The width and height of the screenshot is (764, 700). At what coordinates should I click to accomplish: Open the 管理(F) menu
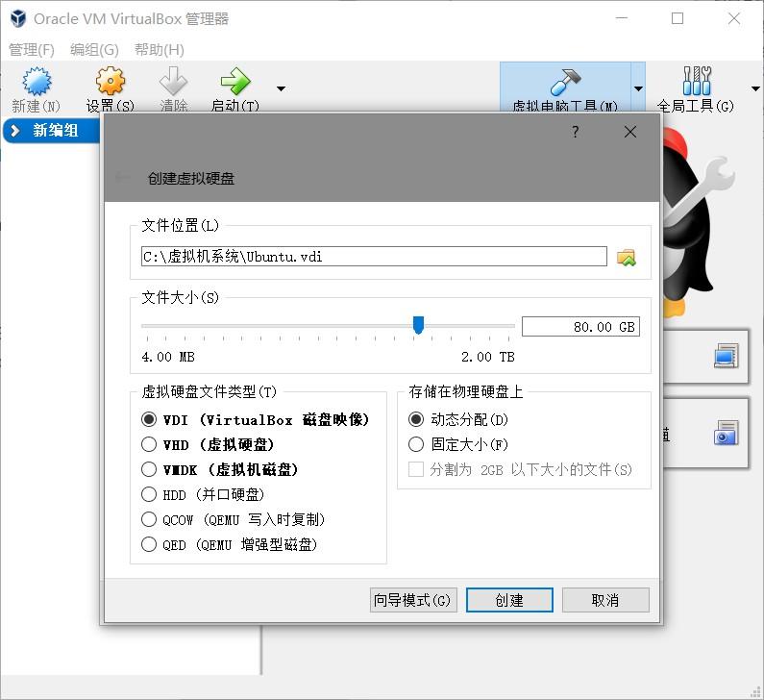point(32,50)
